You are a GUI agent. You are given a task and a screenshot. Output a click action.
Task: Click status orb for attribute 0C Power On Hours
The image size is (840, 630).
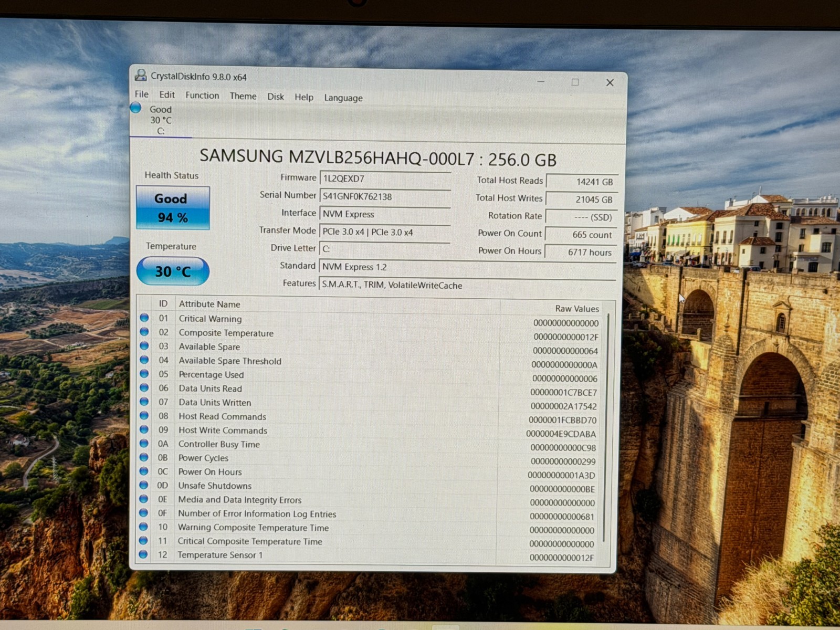144,471
